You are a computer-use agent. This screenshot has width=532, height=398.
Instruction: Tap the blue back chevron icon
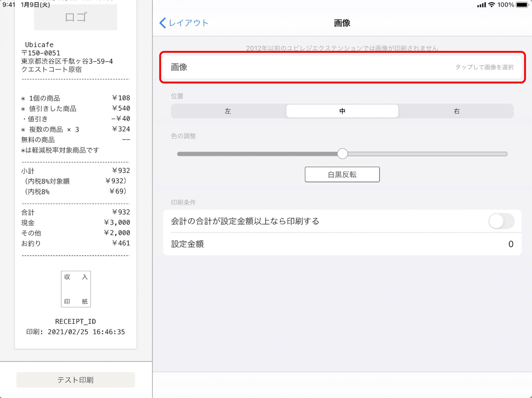163,23
